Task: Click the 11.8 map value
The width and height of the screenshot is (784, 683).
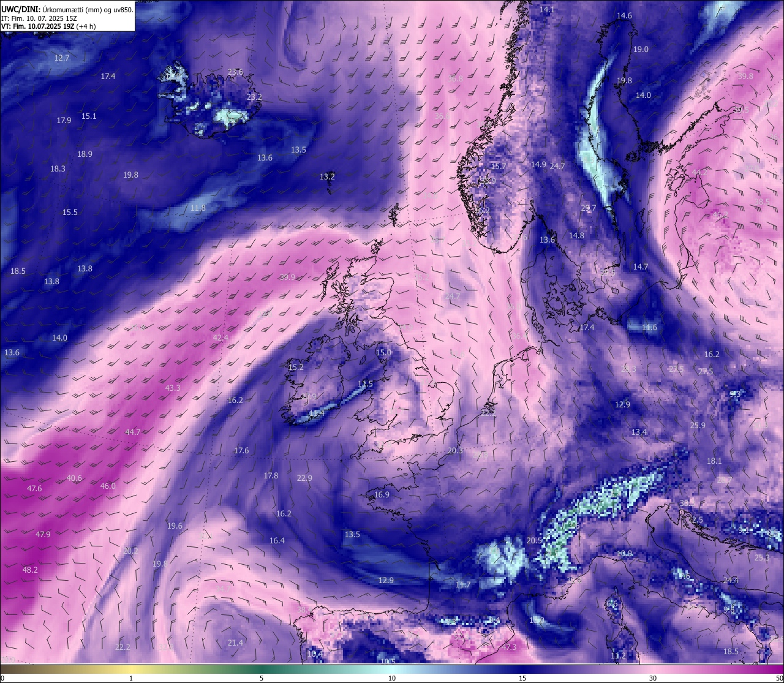Action: coord(198,208)
